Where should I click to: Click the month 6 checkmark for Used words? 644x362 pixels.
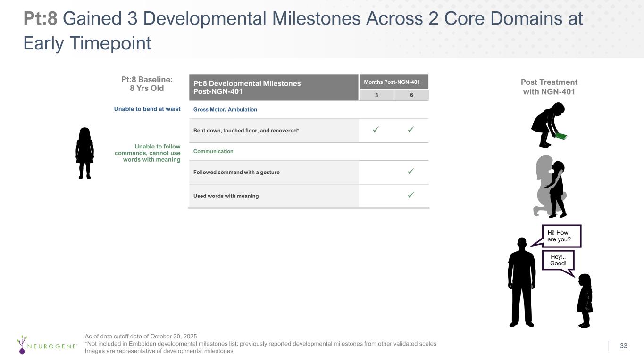coord(411,195)
